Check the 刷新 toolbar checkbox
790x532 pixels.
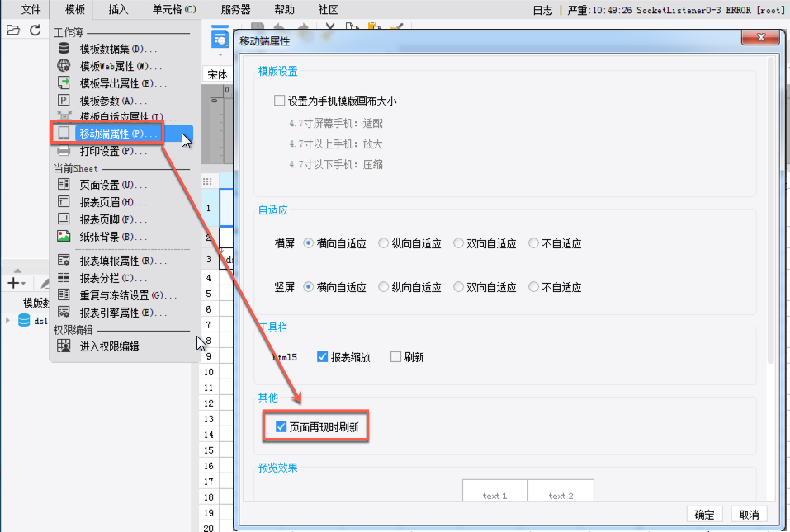pos(396,357)
